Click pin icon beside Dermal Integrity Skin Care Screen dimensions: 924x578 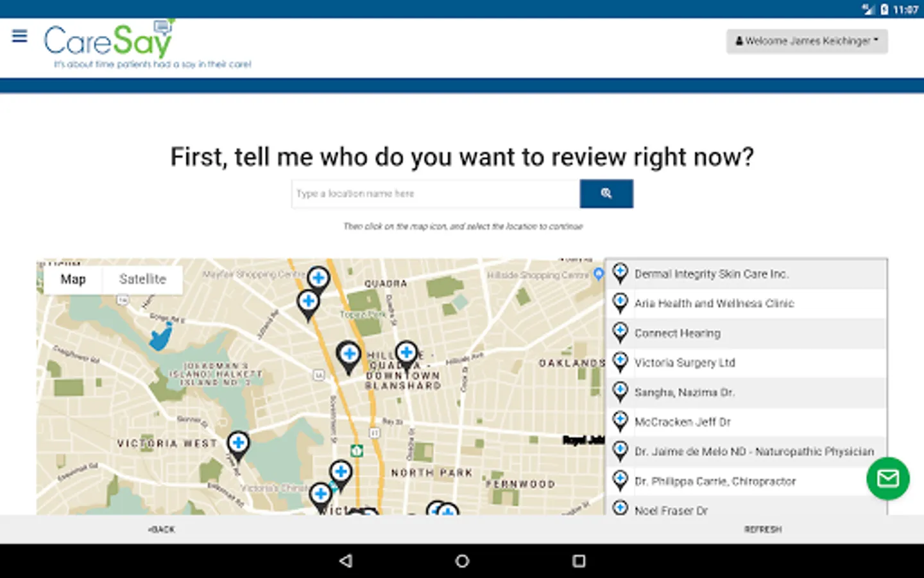(x=620, y=274)
